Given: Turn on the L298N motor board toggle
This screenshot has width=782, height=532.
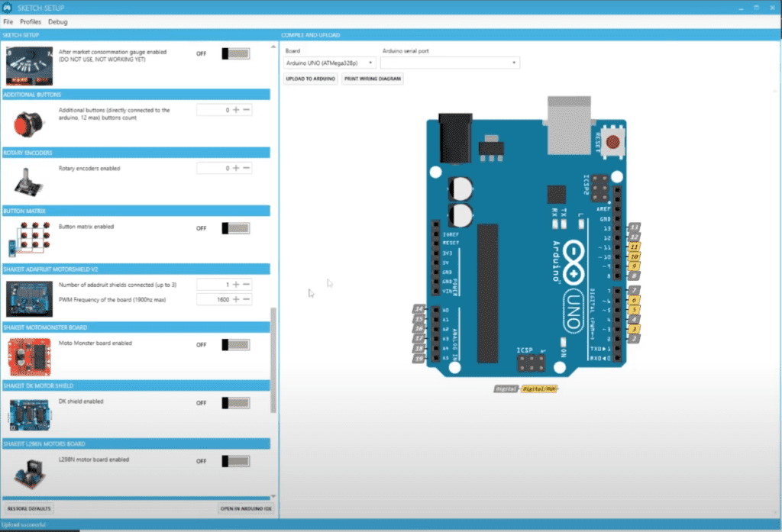Looking at the screenshot, I should pyautogui.click(x=236, y=461).
